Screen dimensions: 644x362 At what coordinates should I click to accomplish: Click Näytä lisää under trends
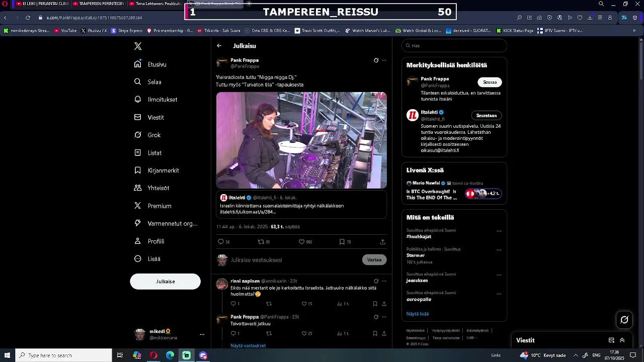(x=418, y=314)
